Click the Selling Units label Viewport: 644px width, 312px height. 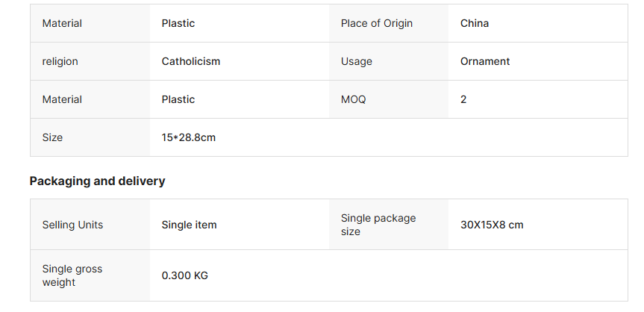pos(72,225)
